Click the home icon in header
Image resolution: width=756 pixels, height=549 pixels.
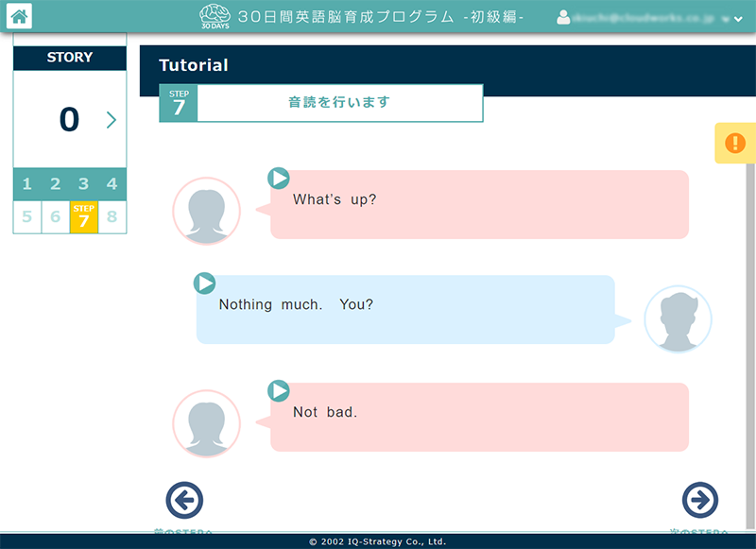pos(19,16)
